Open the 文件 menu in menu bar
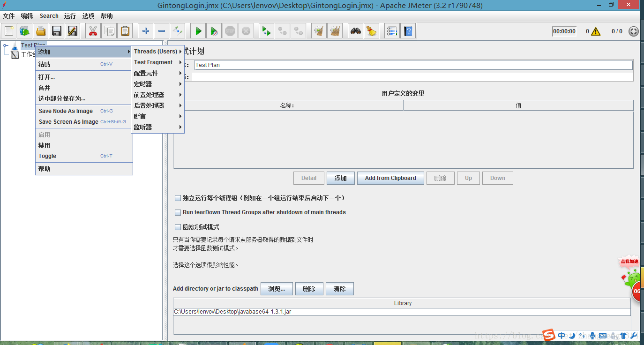 [8, 16]
